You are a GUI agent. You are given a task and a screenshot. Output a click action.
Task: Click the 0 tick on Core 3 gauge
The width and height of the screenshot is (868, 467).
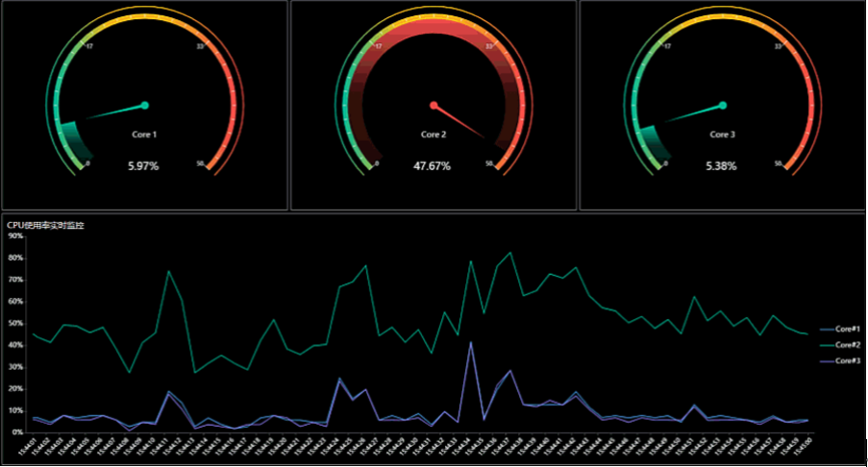[666, 163]
